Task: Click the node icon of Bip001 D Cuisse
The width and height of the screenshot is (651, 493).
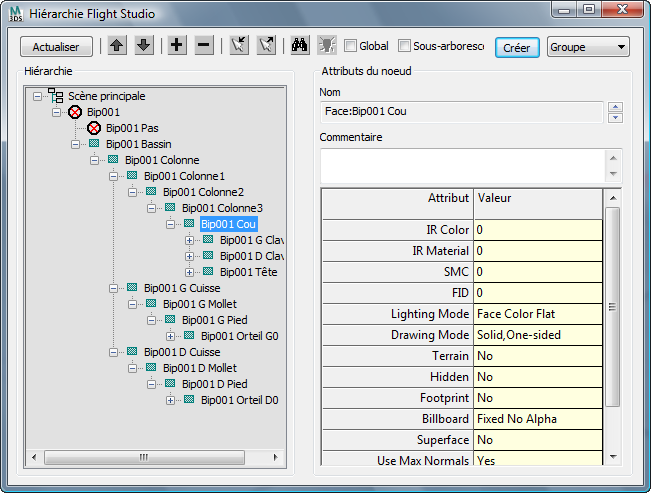Action: (x=132, y=351)
